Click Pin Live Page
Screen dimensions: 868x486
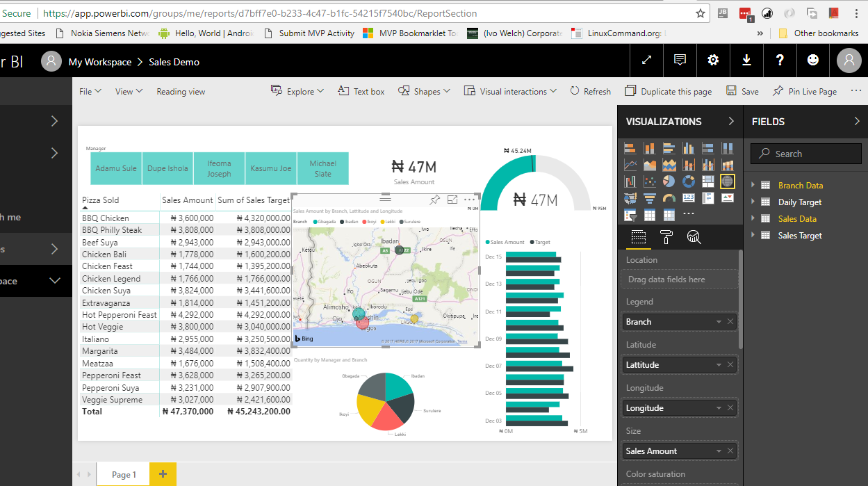tap(804, 91)
